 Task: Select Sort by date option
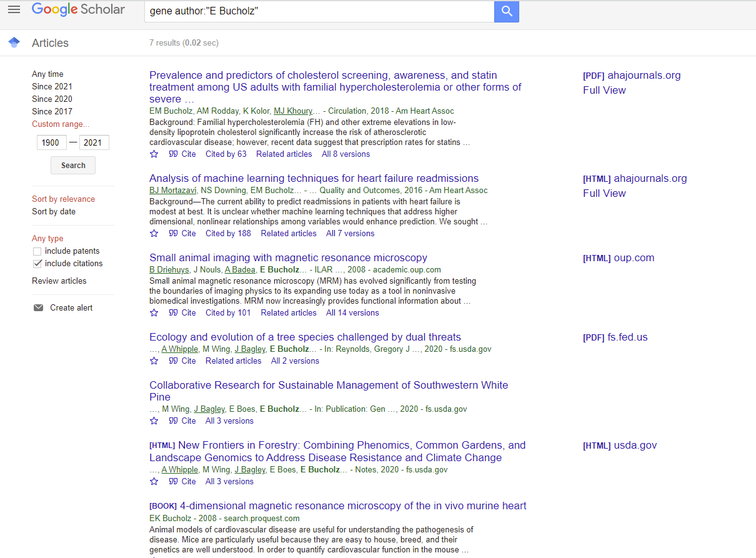(54, 211)
